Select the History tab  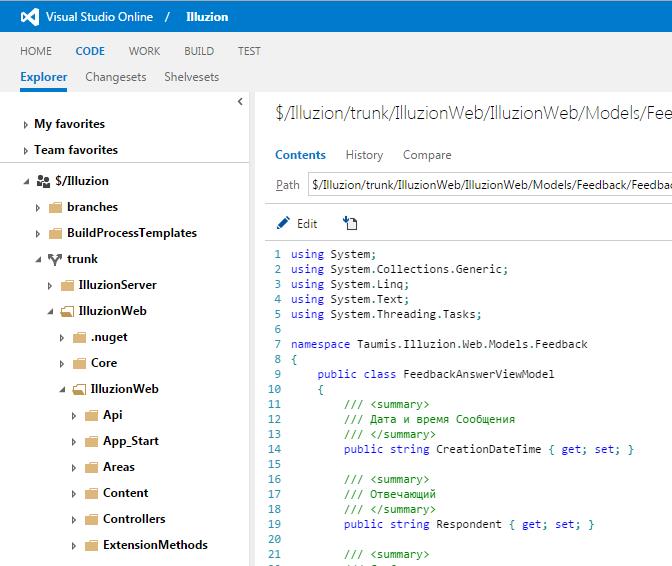pyautogui.click(x=364, y=155)
